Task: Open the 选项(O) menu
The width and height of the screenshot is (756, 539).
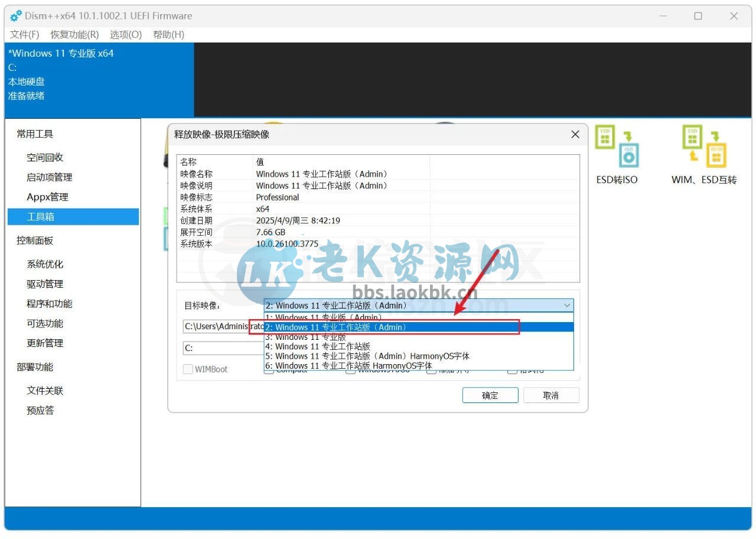Action: tap(126, 35)
